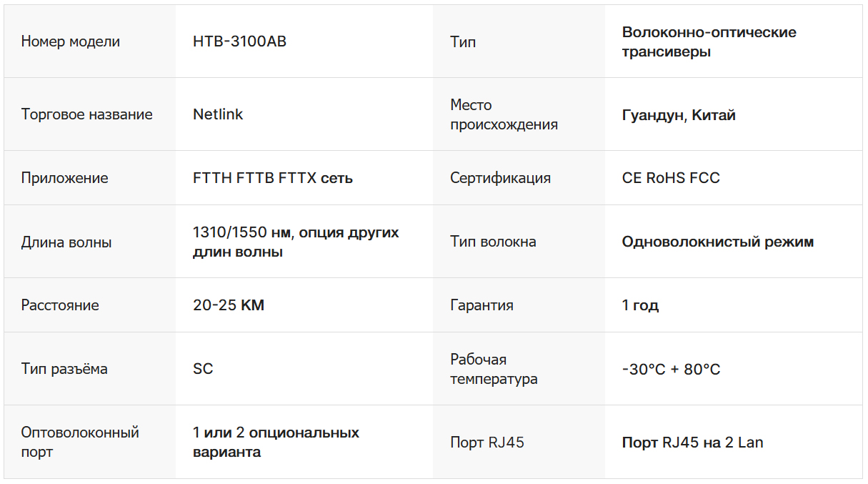The image size is (868, 484).
Task: Select the Netlink brand name cell
Action: (x=218, y=114)
